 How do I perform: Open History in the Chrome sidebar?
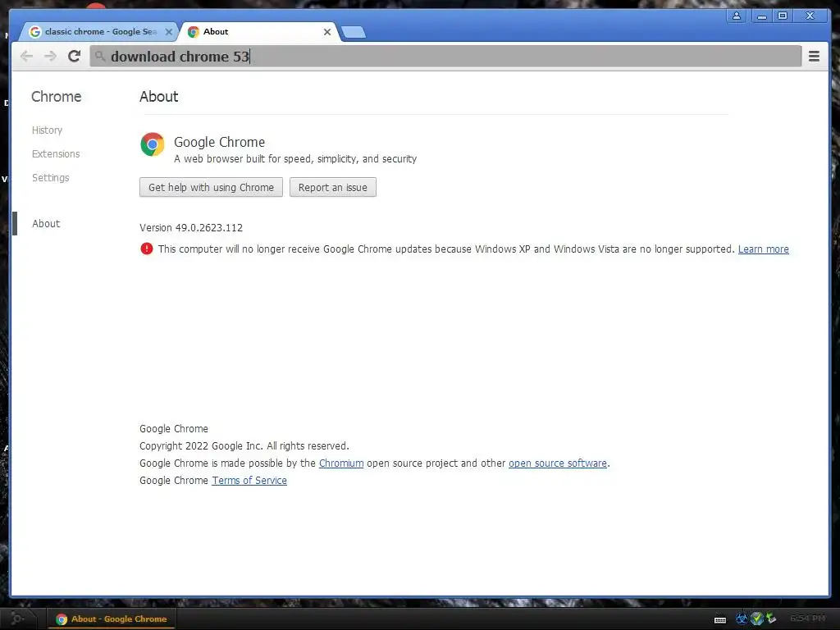click(x=47, y=130)
